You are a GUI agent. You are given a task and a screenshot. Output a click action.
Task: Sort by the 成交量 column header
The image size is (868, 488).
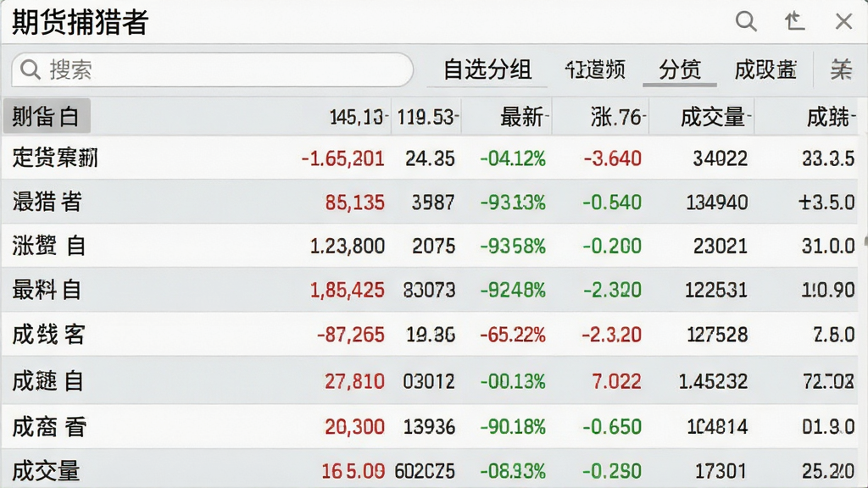click(714, 117)
